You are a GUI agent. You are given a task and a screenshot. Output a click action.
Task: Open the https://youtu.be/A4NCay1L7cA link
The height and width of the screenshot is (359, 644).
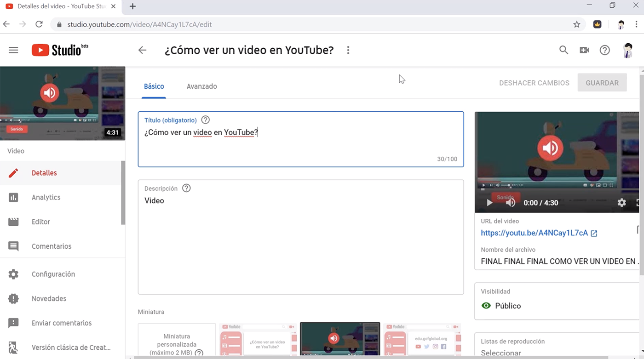534,233
